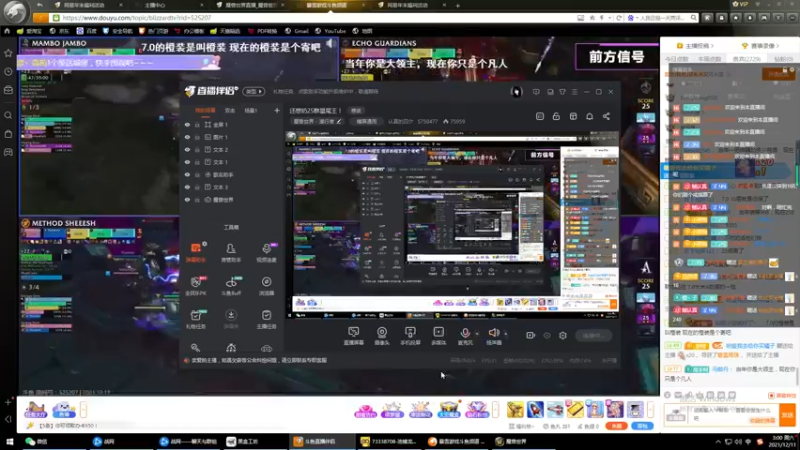Hide the 魔兽世界 game layer

point(187,200)
